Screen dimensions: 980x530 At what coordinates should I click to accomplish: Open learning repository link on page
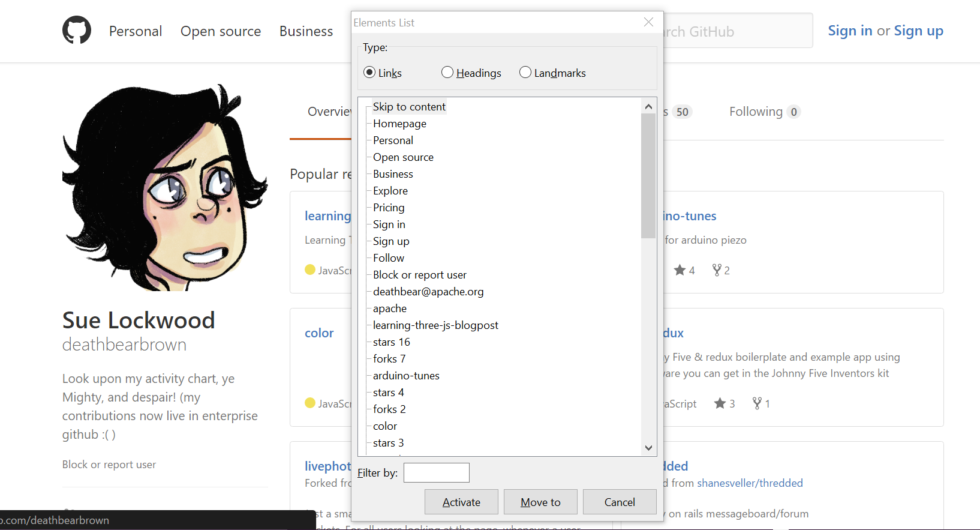pos(328,216)
